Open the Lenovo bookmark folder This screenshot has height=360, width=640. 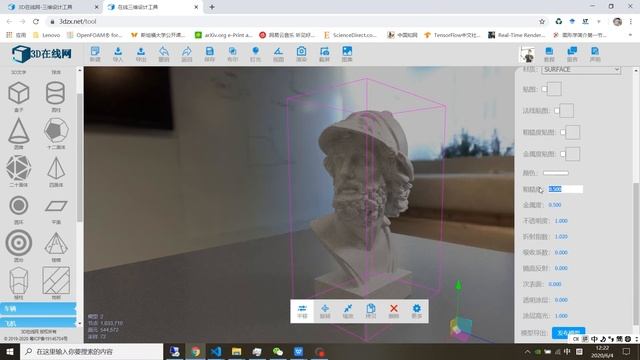(47, 35)
